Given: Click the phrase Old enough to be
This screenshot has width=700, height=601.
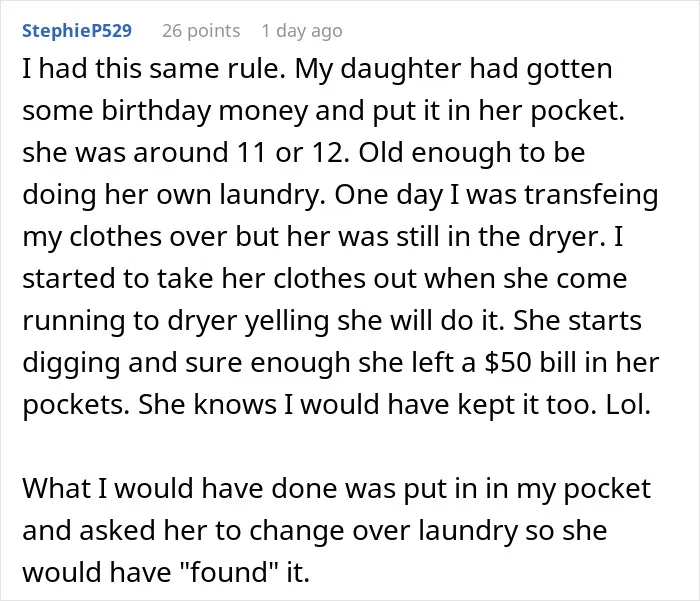Looking at the screenshot, I should tap(472, 153).
